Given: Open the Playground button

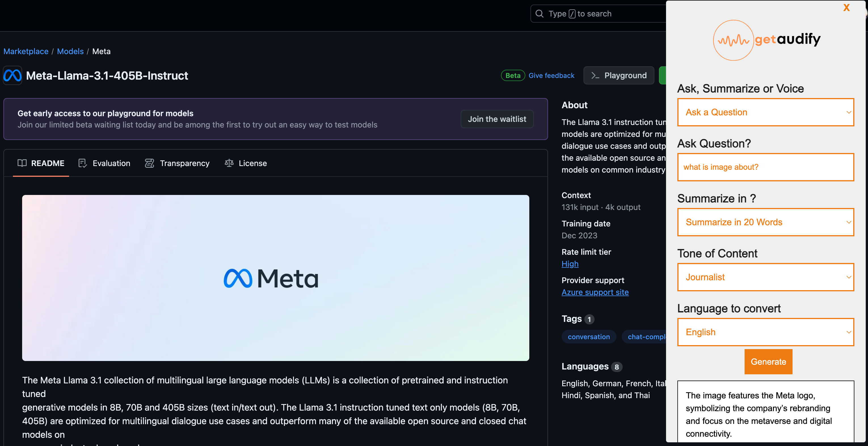Looking at the screenshot, I should tap(619, 75).
